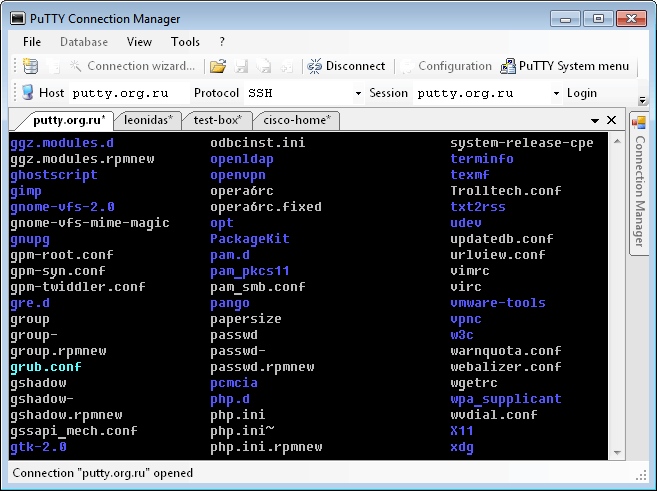
Task: Click the status bar text 'Connection "putty.org.ru" opened'
Action: (103, 473)
